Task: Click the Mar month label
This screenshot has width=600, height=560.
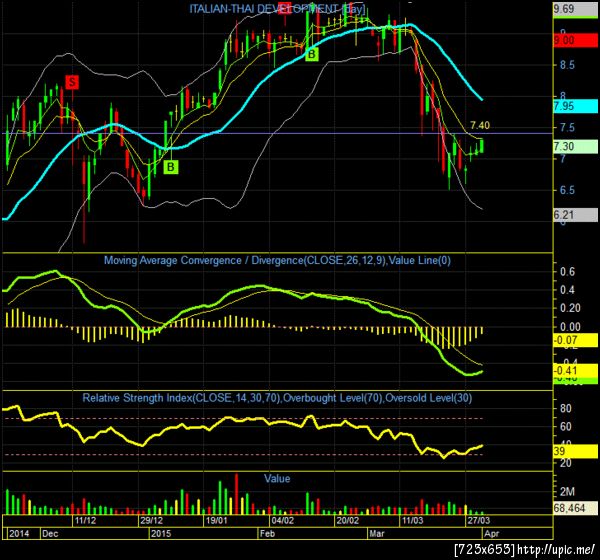Action: (x=377, y=534)
